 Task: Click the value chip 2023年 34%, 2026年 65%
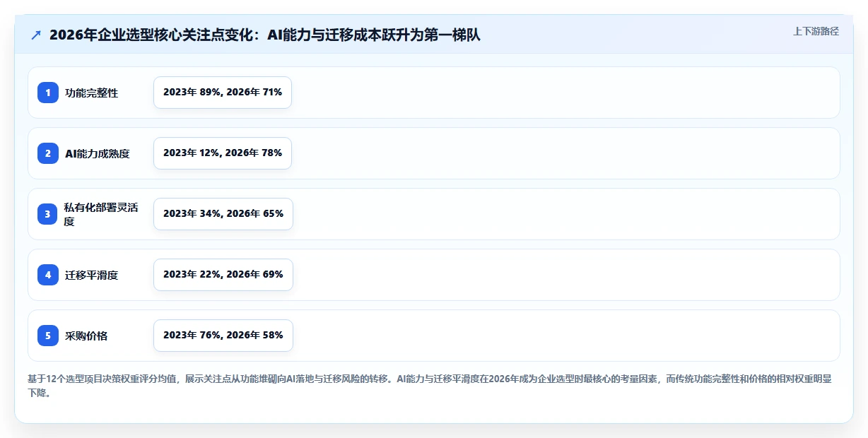coord(223,214)
